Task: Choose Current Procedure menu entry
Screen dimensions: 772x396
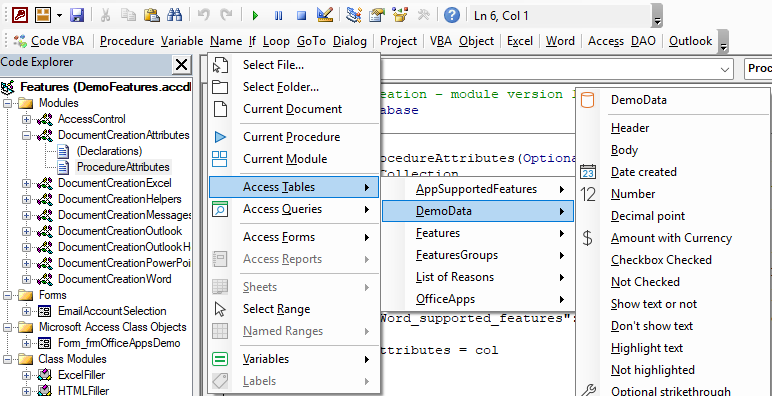Action: (294, 137)
